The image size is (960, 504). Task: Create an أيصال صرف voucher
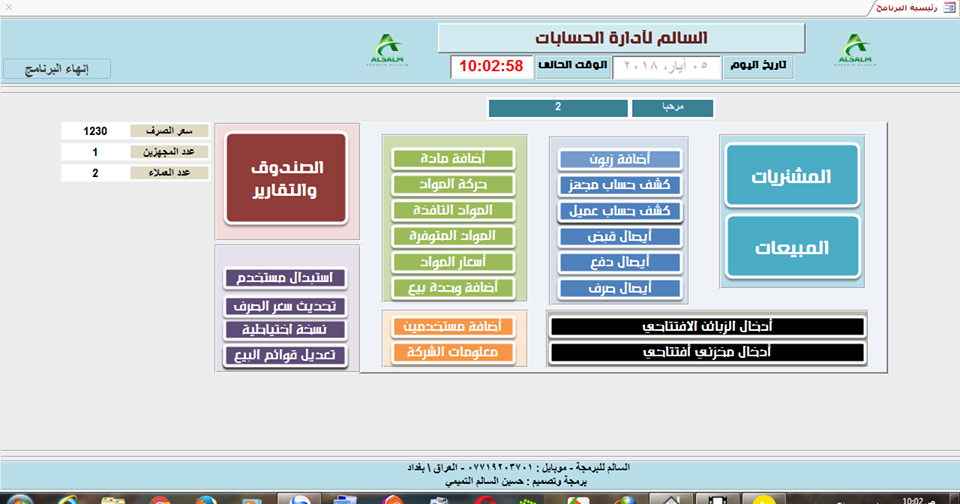(620, 288)
